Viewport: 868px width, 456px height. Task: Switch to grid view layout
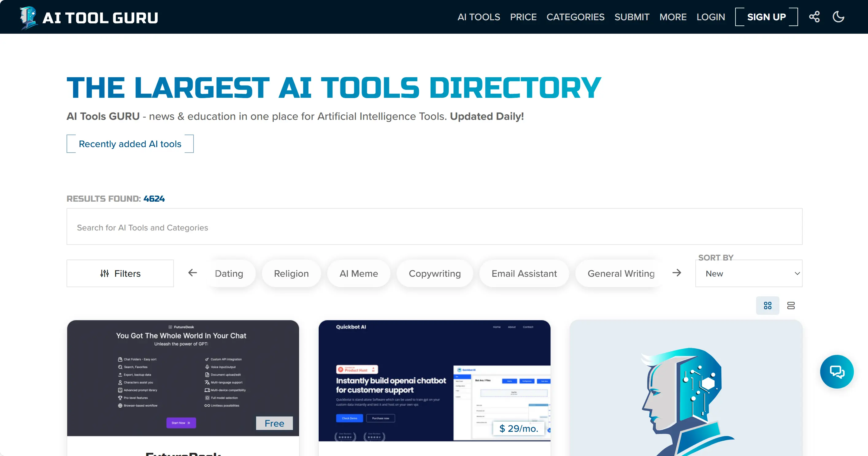click(767, 306)
